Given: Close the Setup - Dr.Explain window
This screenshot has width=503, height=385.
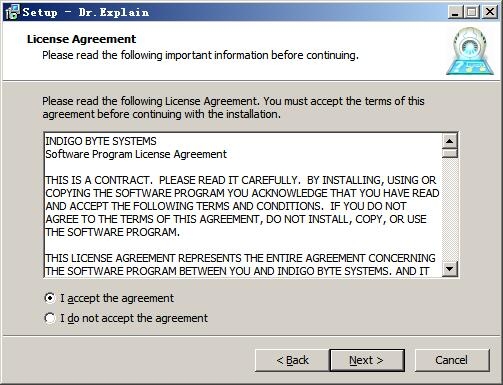Looking at the screenshot, I should click(x=490, y=12).
